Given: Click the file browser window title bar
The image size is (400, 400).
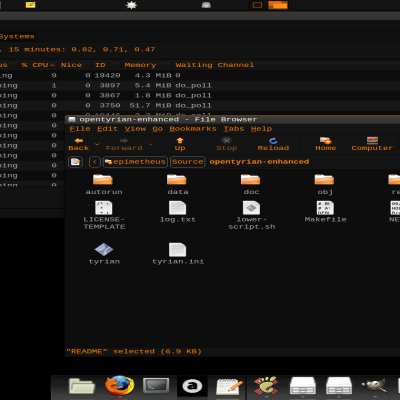Looking at the screenshot, I should tap(233, 119).
